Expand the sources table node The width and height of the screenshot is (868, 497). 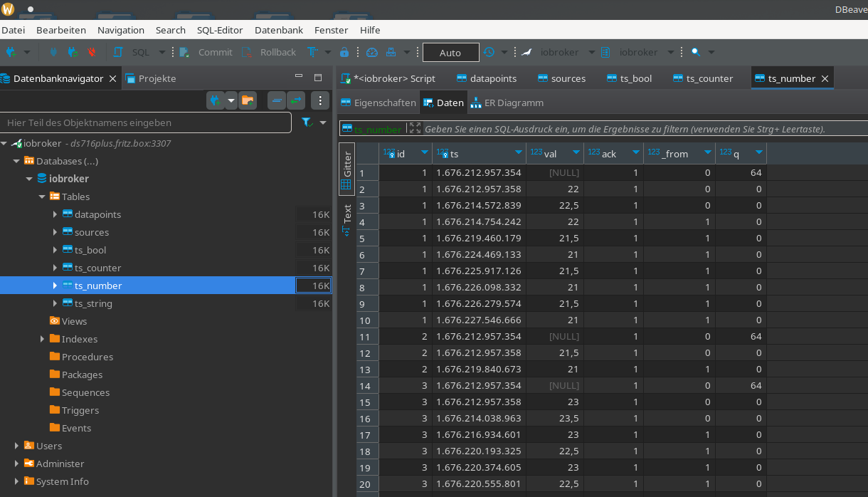coord(55,232)
